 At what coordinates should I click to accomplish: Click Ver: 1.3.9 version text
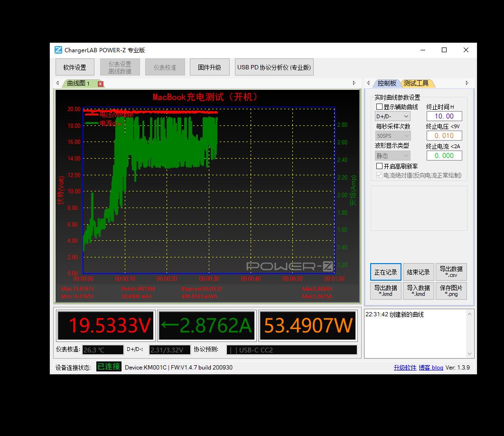point(457,368)
